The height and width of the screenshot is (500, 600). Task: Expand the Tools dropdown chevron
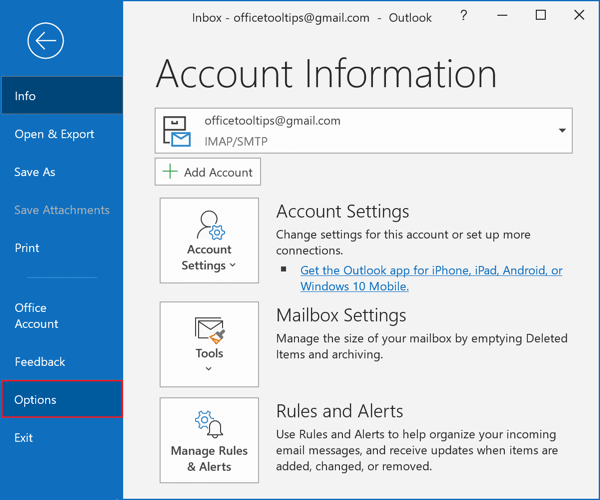(209, 369)
